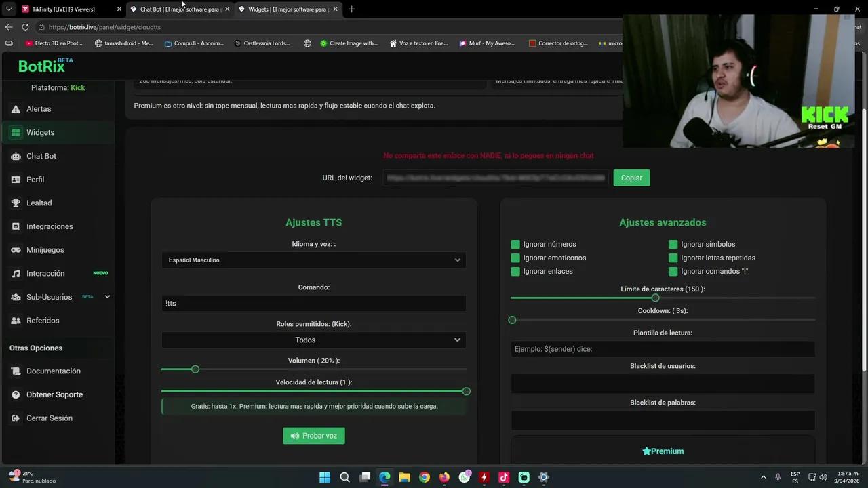868x488 pixels.
Task: Open the Windows Start menu
Action: coord(325,477)
